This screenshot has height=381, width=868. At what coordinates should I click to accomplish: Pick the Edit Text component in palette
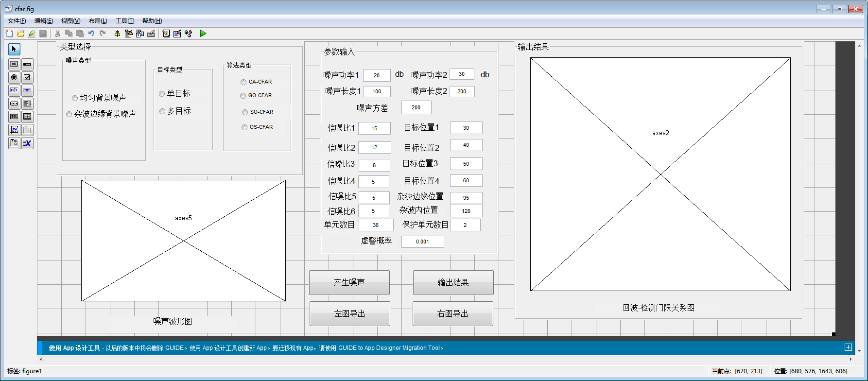click(14, 90)
